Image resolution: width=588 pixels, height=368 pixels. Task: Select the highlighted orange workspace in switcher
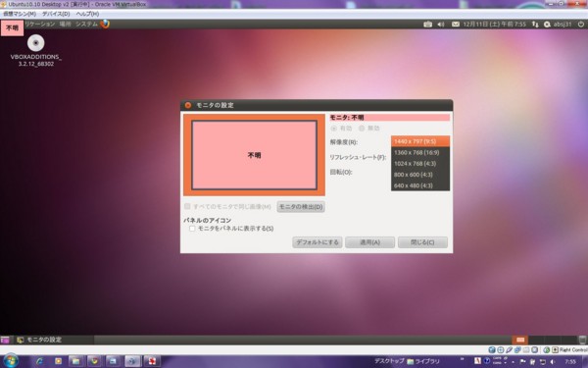[x=520, y=340]
